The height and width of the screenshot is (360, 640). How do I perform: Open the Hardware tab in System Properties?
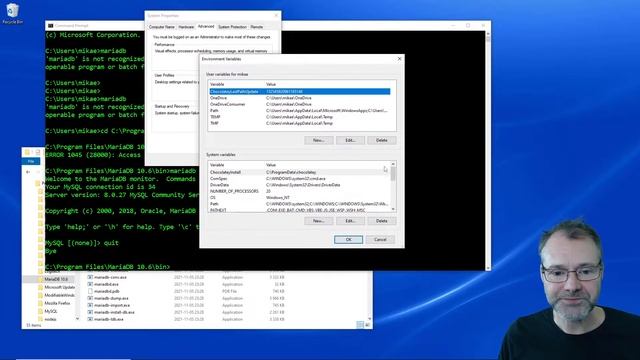pyautogui.click(x=186, y=27)
